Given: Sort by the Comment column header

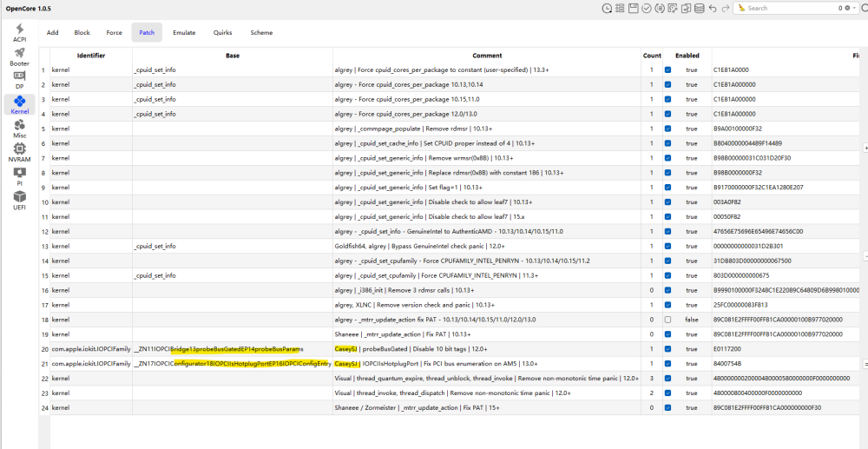Looking at the screenshot, I should 487,56.
